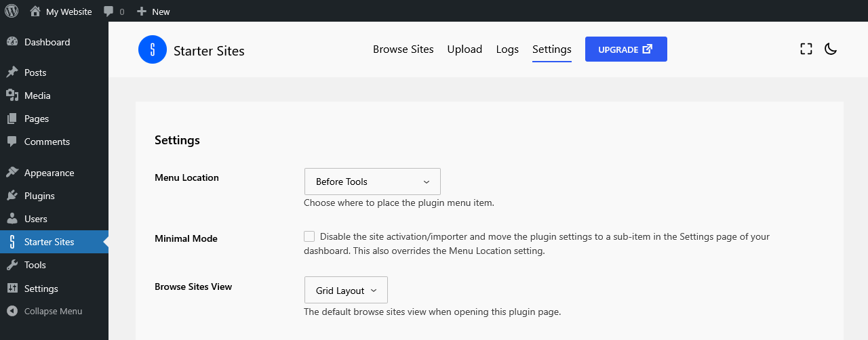The image size is (868, 340).
Task: Click the Minimal Mode label
Action: coord(186,238)
